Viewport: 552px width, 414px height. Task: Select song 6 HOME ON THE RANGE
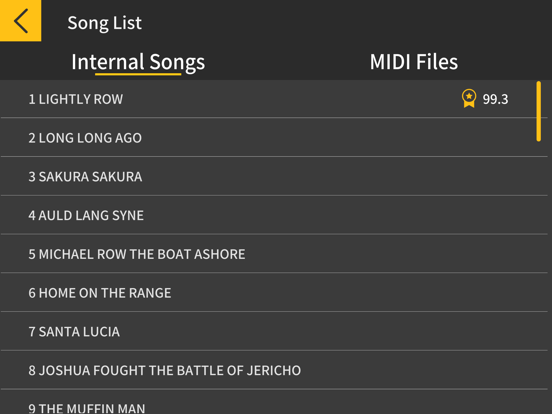coord(274,293)
